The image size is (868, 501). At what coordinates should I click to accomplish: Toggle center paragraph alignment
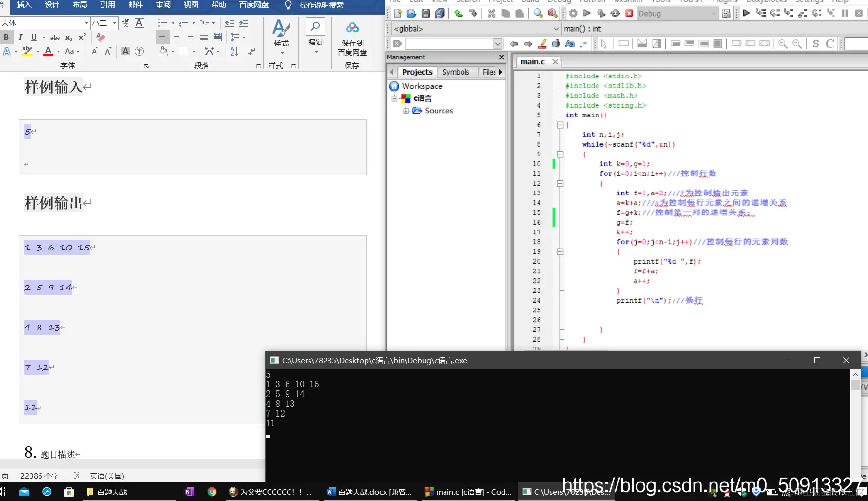tap(176, 37)
